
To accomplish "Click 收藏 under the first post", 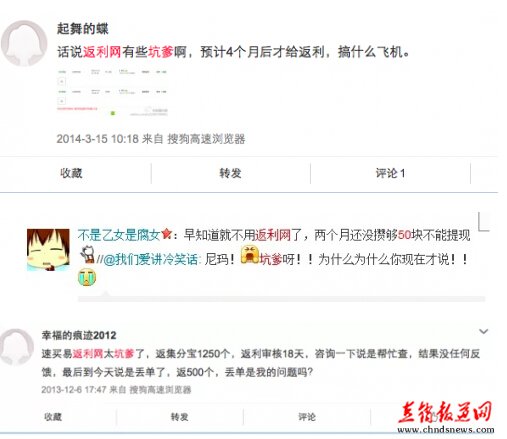I will pyautogui.click(x=71, y=173).
